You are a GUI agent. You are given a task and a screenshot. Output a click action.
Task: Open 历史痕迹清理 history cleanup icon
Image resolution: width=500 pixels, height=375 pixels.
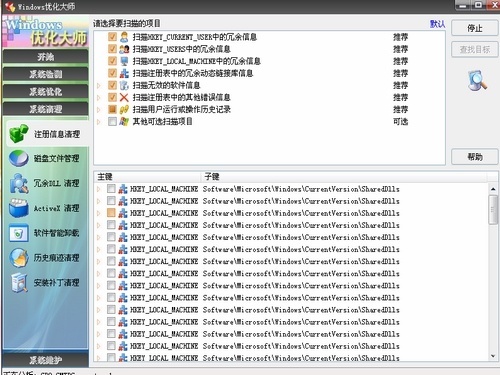click(x=18, y=258)
